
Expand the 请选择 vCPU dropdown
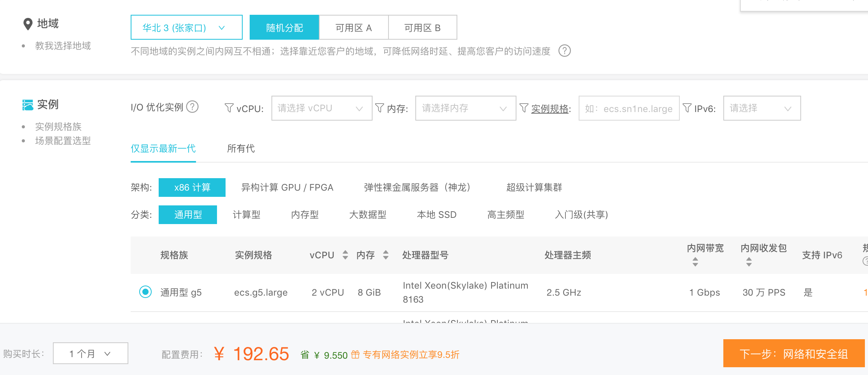(322, 108)
